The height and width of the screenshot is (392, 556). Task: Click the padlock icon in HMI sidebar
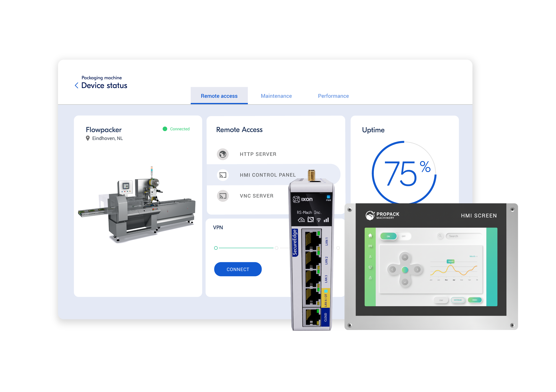(x=370, y=278)
